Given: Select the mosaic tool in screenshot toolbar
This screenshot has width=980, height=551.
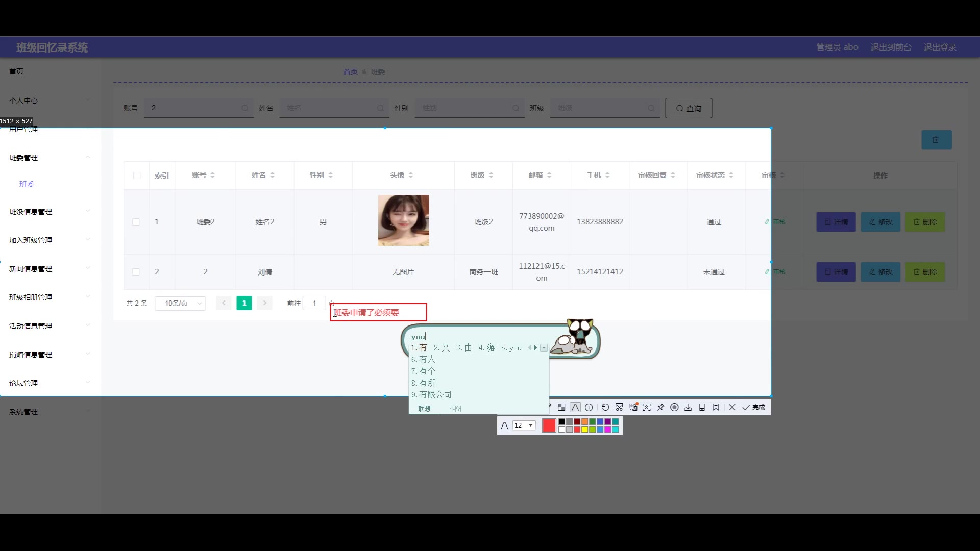Looking at the screenshot, I should point(561,407).
